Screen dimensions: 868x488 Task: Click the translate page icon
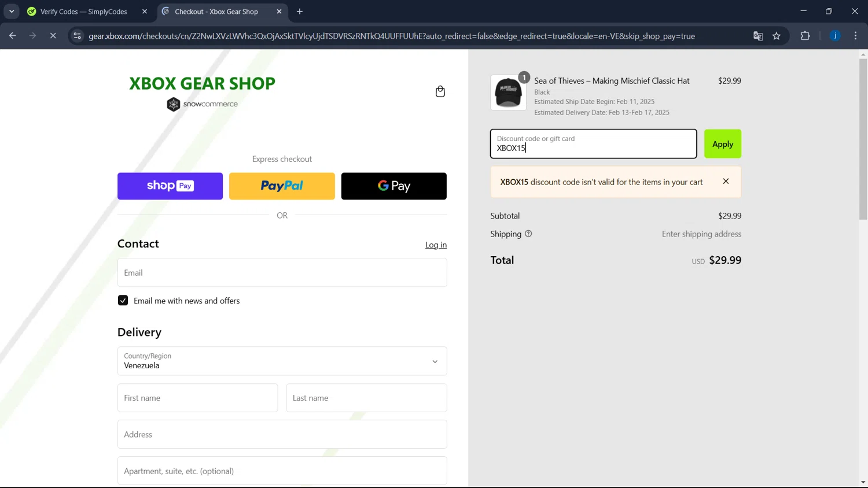tap(758, 36)
